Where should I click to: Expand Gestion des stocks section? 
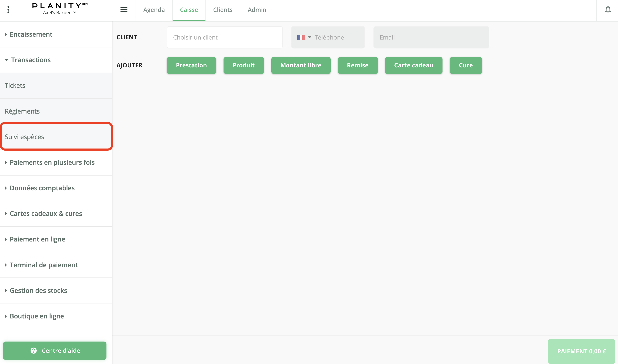38,291
